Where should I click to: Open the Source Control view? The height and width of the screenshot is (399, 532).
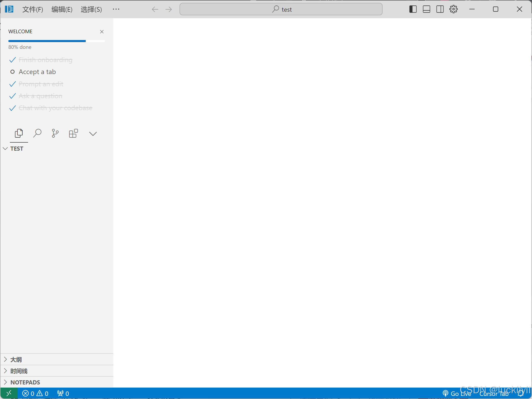click(x=55, y=134)
